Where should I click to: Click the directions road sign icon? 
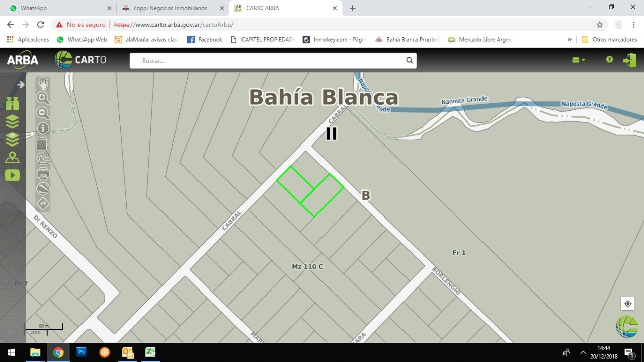[x=43, y=204]
